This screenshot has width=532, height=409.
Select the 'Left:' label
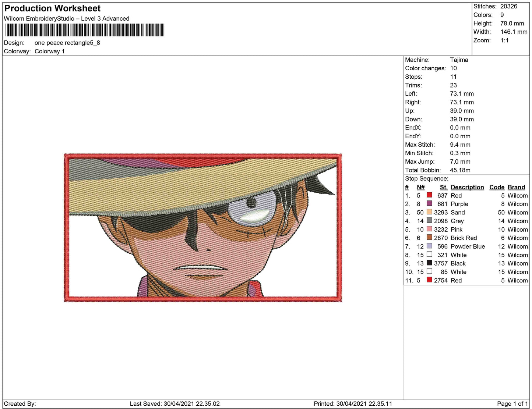pos(411,93)
